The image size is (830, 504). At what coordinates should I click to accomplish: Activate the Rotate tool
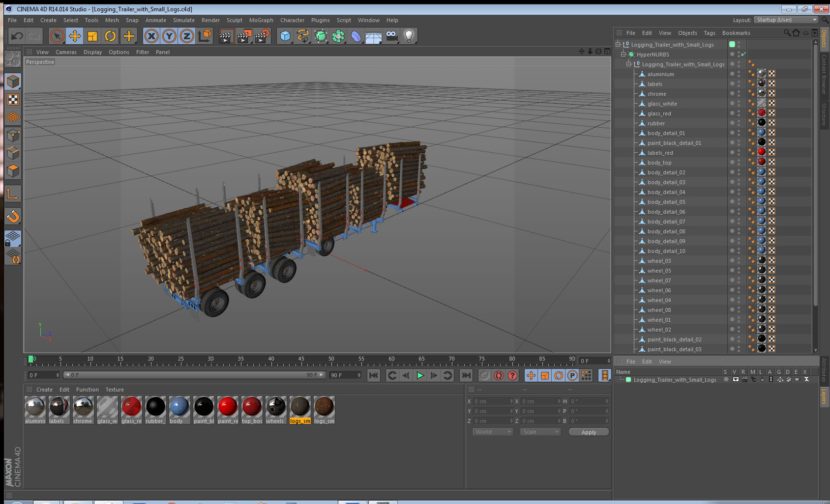[x=110, y=36]
